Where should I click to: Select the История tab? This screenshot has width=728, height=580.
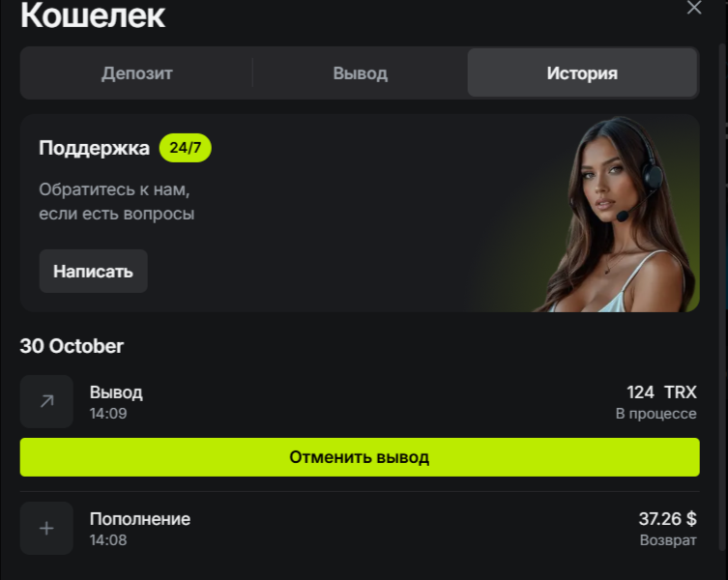coord(582,72)
